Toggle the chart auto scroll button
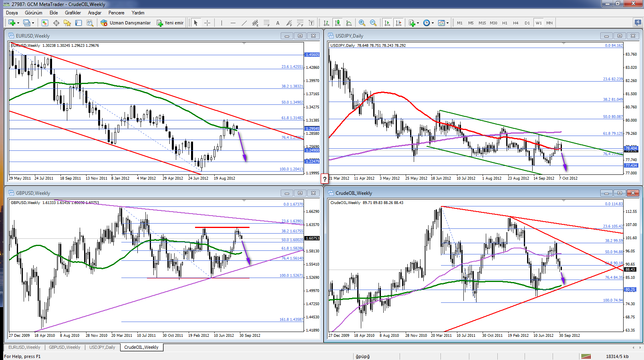 click(387, 23)
